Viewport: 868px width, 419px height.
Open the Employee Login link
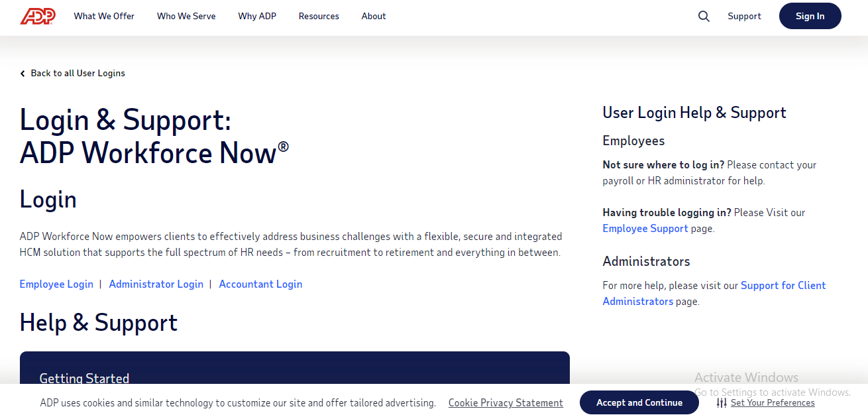[56, 284]
